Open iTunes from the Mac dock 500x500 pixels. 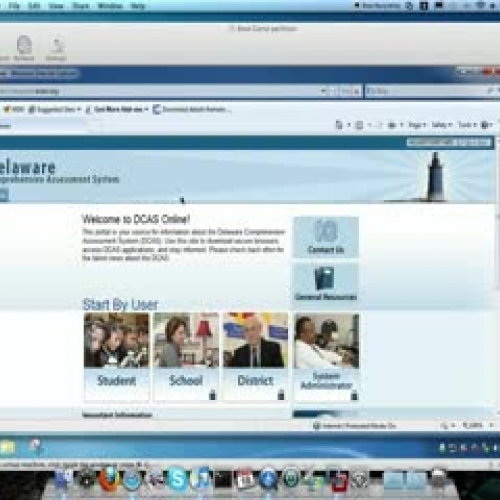click(200, 479)
